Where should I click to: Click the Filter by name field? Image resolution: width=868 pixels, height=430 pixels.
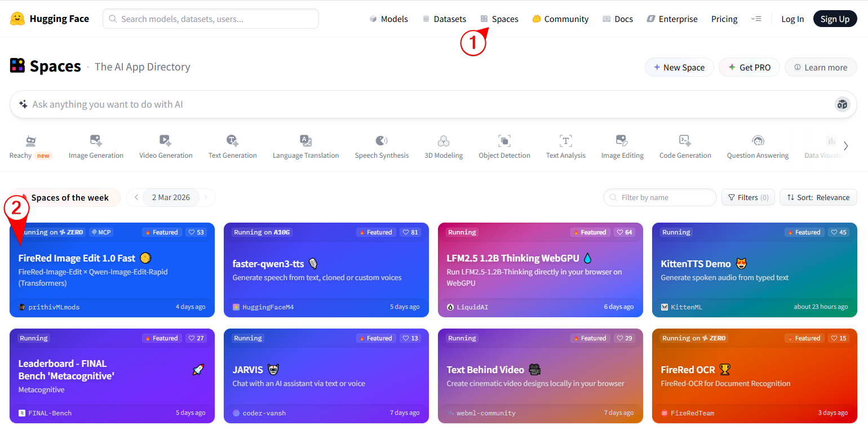[659, 197]
